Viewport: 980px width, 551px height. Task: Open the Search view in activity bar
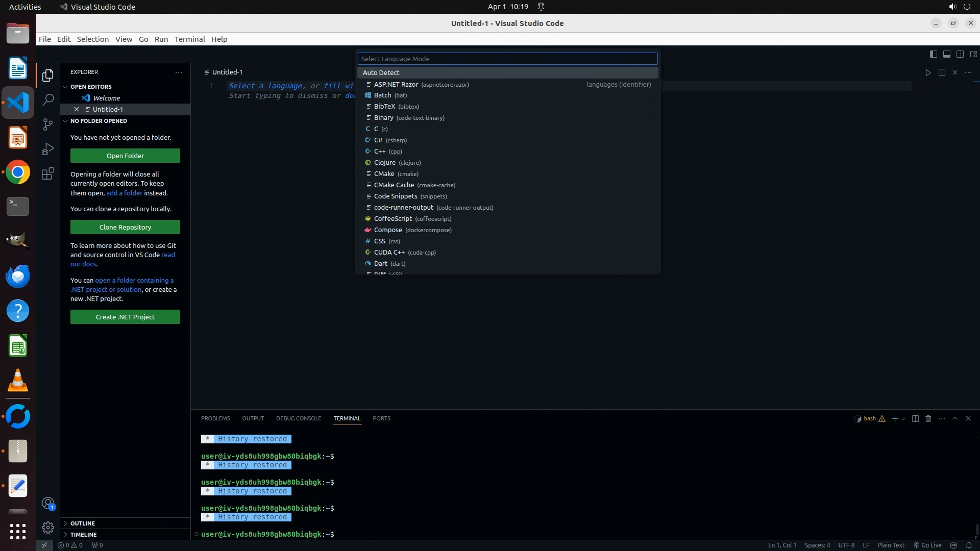pyautogui.click(x=48, y=100)
